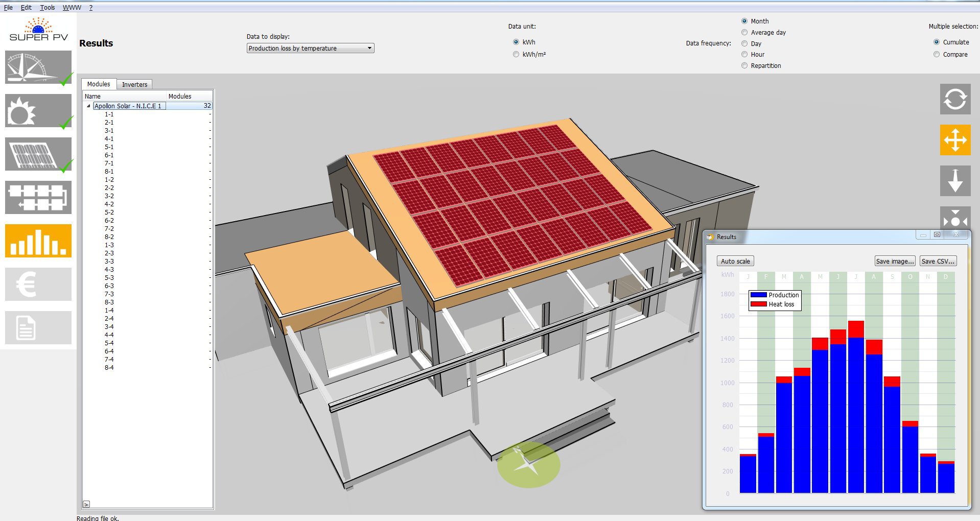Open the module wiring configuration step
This screenshot has width=980, height=521.
pos(38,197)
